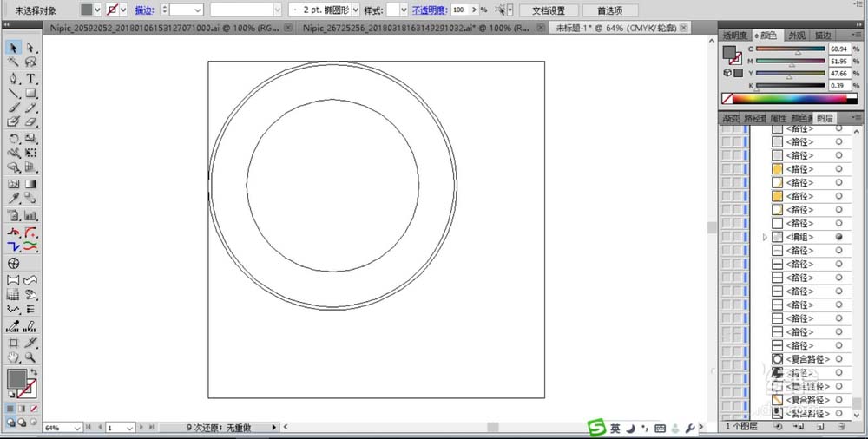Switch to the 属性 panel tab

pyautogui.click(x=779, y=119)
